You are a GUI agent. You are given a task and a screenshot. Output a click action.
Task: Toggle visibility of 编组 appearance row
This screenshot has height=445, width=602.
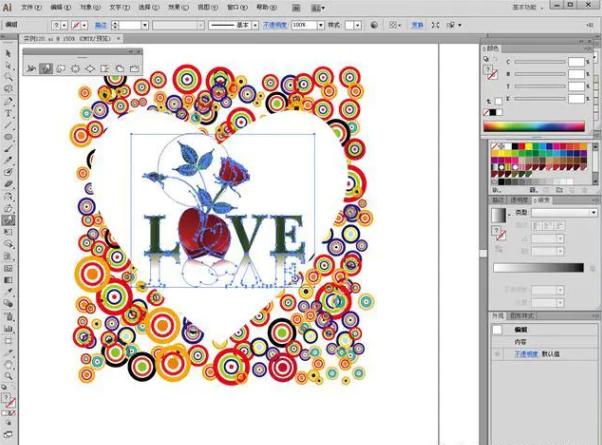(x=498, y=330)
